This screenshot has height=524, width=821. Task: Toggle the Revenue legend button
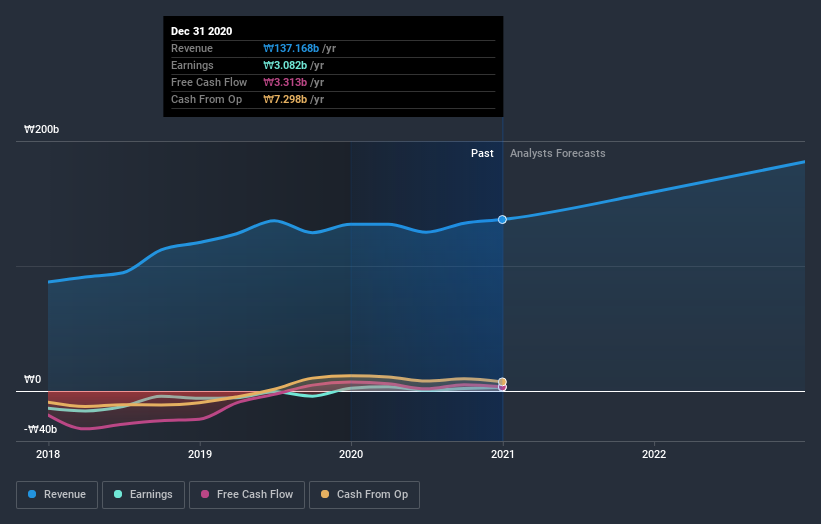click(x=57, y=495)
